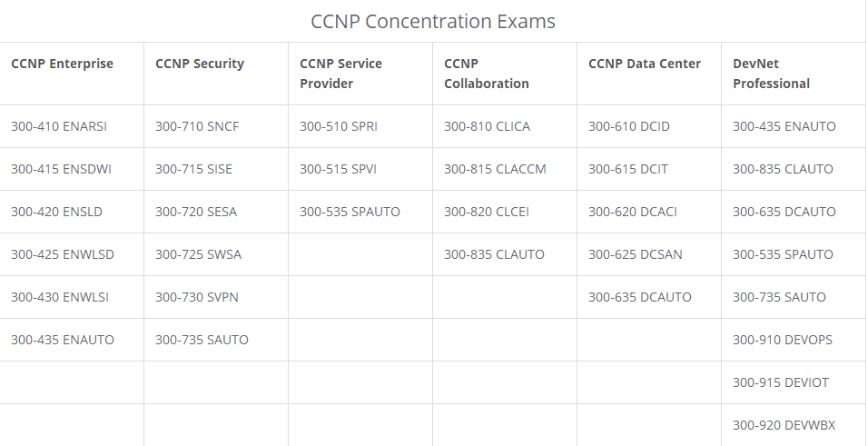Select the CCNP Security column header

(x=200, y=64)
